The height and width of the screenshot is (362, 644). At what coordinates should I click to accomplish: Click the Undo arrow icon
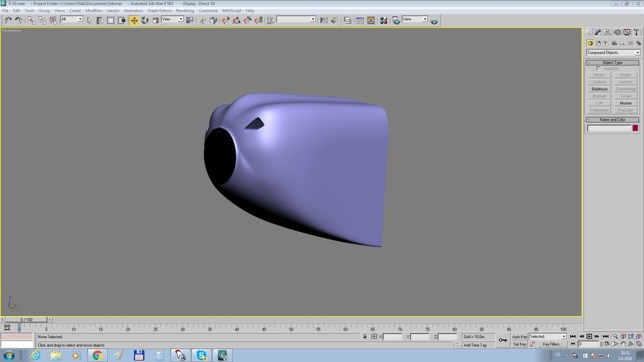(8, 20)
